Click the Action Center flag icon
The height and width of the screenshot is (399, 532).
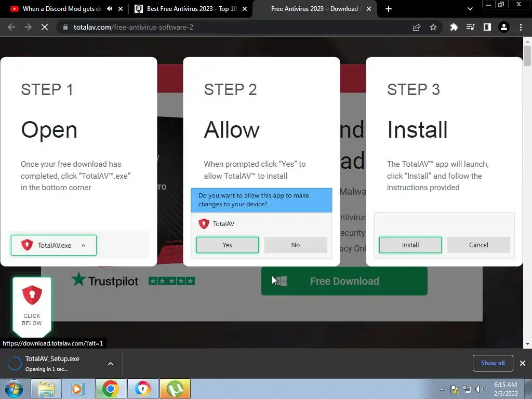click(x=454, y=389)
